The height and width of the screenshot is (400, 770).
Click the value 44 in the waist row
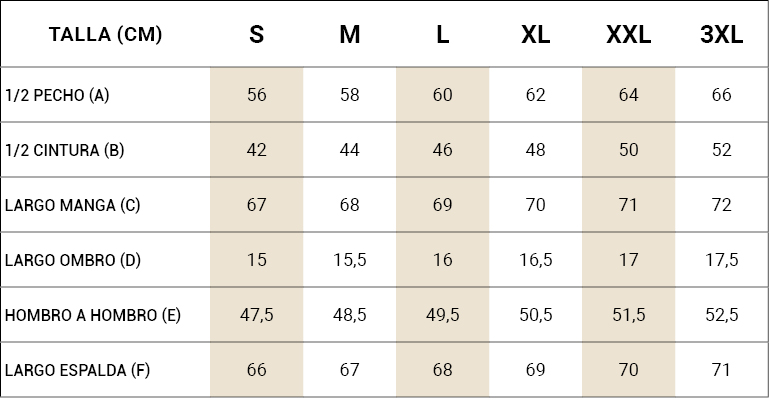(x=350, y=150)
